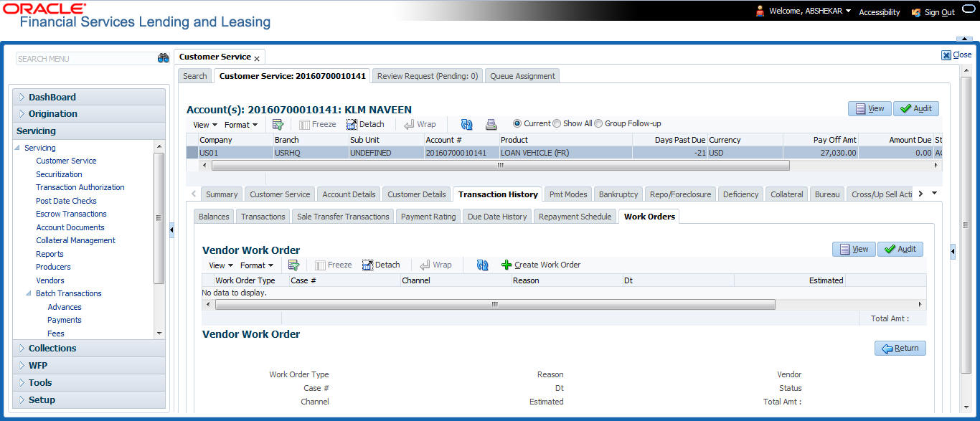Open the Review Request (Pending: 0) tab

[x=428, y=75]
